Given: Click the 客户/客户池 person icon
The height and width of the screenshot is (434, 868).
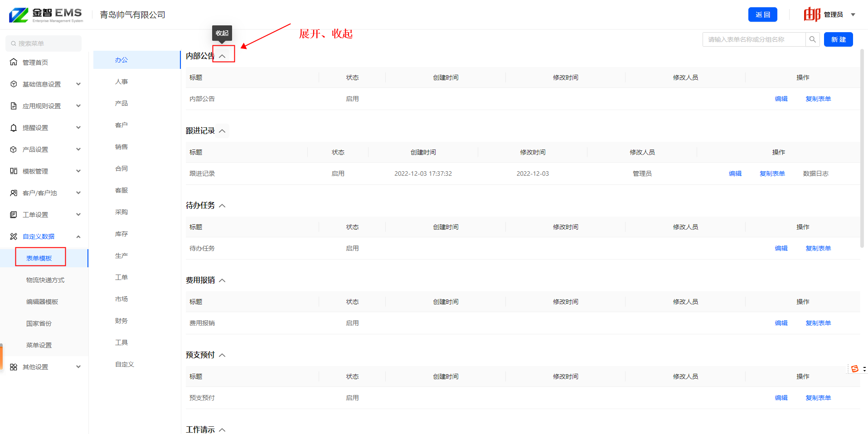Looking at the screenshot, I should (x=14, y=193).
